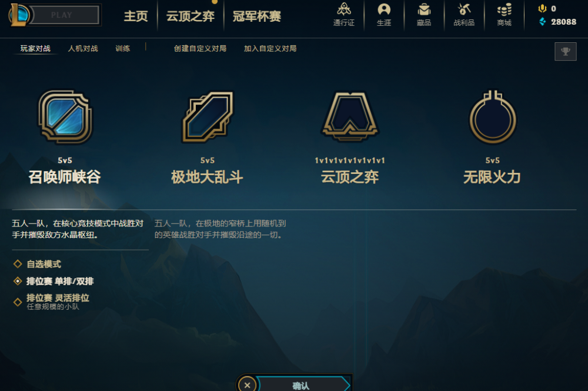
Task: Click the trophy icon button
Action: coord(566,51)
